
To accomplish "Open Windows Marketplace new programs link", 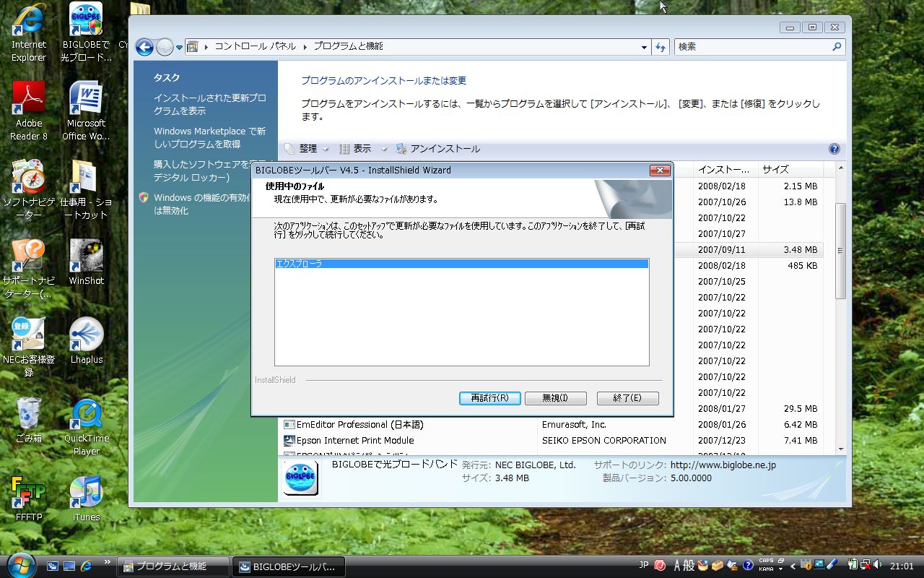I will (209, 137).
